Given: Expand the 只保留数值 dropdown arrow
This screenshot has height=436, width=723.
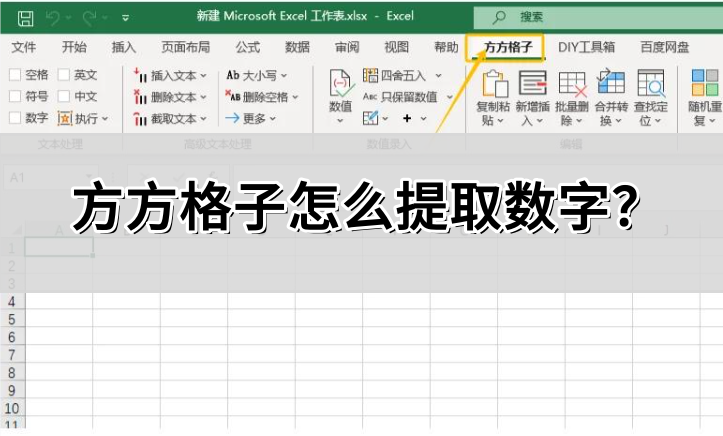Looking at the screenshot, I should click(450, 97).
